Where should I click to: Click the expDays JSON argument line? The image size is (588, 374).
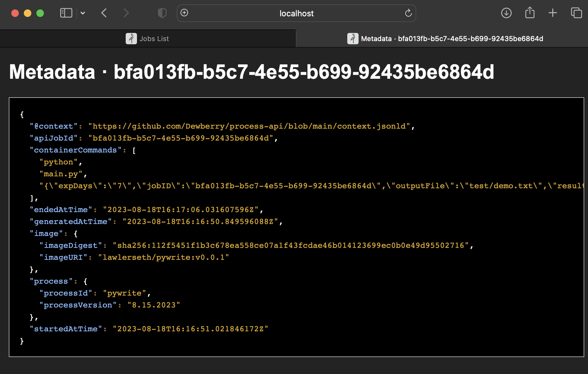[311, 186]
